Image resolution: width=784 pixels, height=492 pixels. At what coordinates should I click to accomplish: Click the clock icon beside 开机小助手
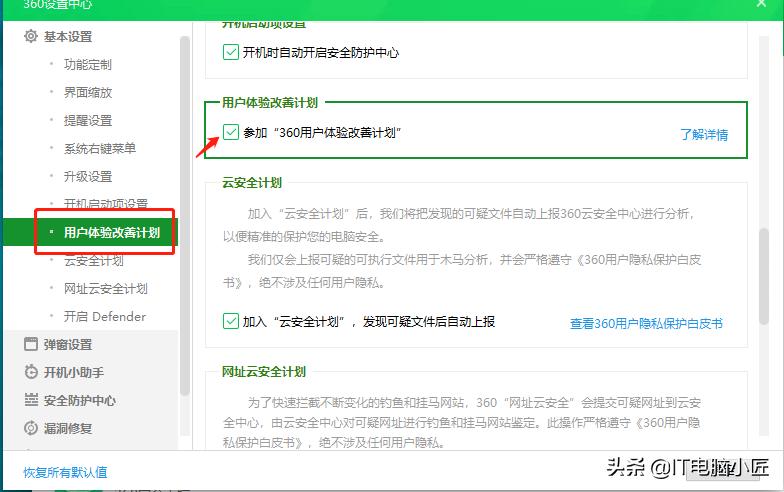coord(31,372)
